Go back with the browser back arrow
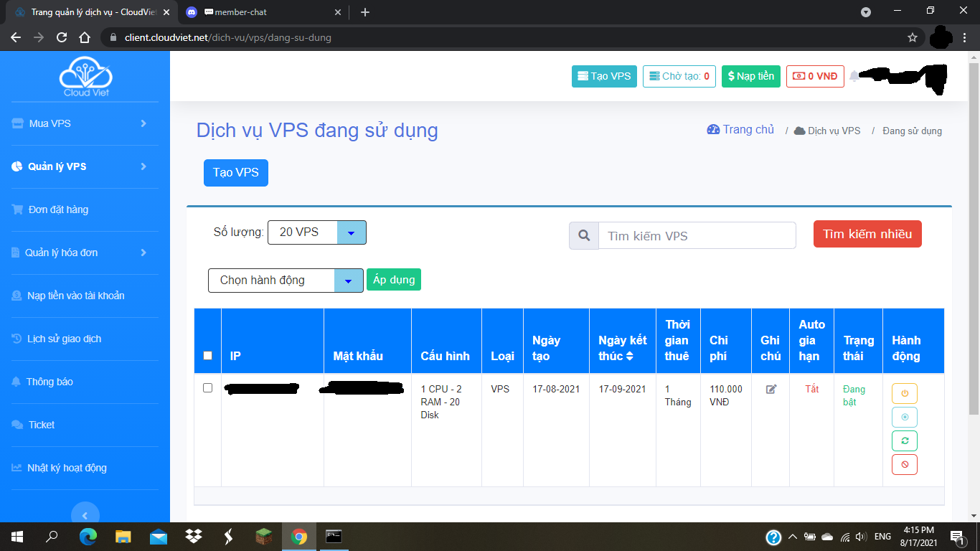 click(16, 37)
